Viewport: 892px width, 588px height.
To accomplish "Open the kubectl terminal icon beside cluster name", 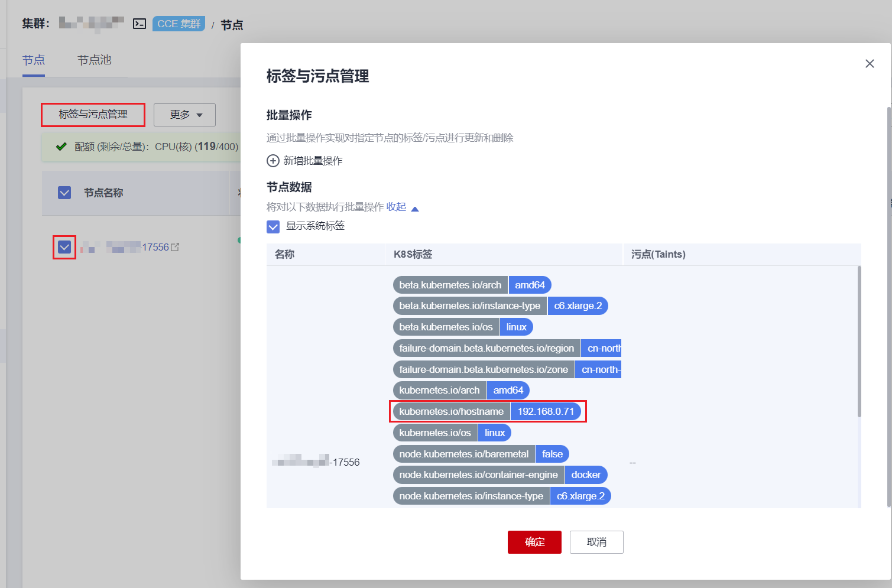I will tap(140, 24).
